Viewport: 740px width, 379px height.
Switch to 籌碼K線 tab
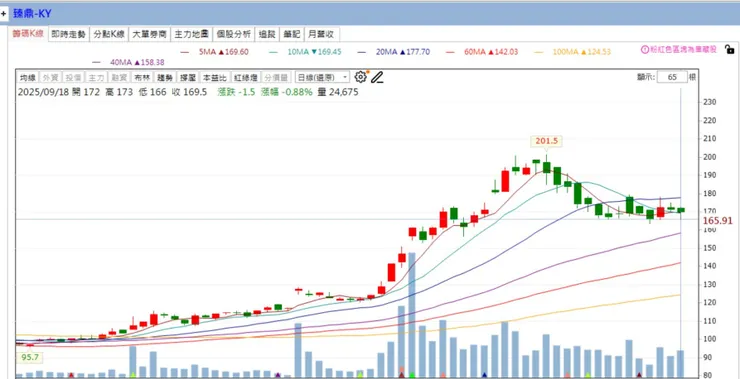(28, 34)
